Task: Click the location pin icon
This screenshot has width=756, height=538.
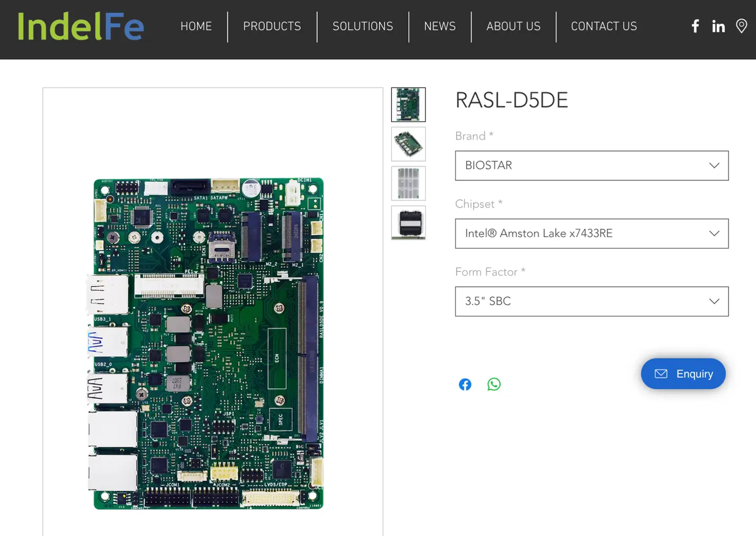Action: 741,26
